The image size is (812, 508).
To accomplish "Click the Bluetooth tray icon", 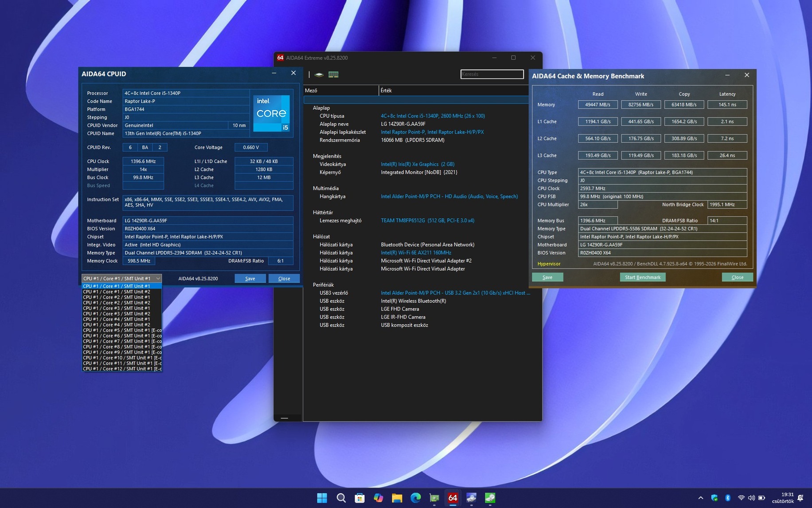I will coord(727,498).
